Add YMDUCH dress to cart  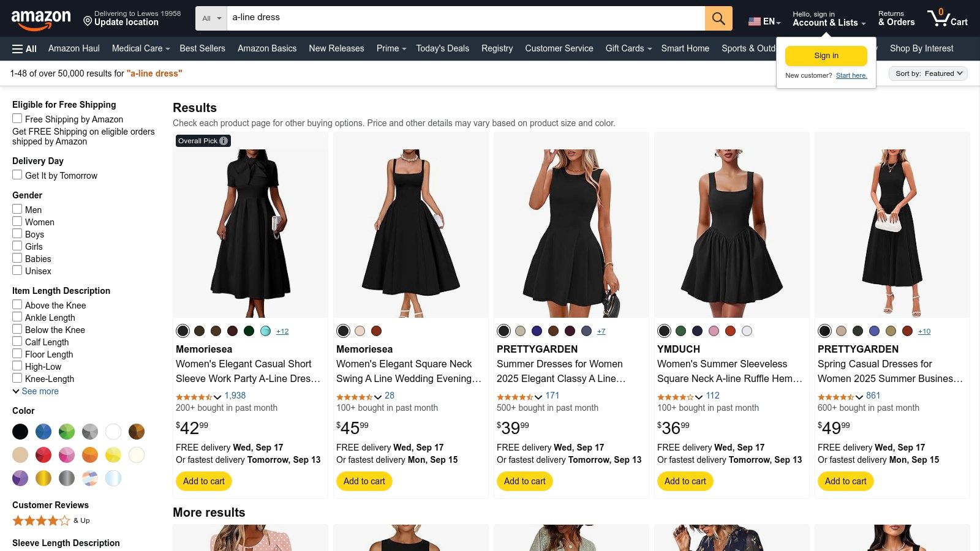click(685, 481)
